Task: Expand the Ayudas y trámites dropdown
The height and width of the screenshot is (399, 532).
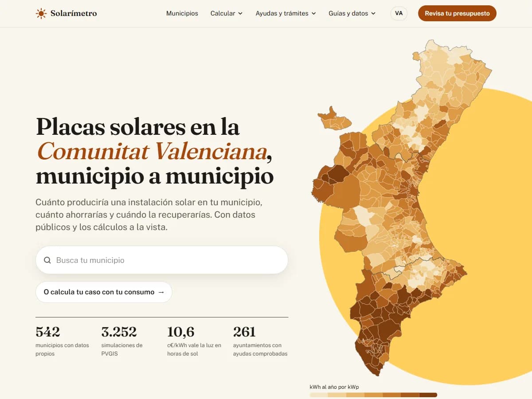Action: tap(286, 13)
